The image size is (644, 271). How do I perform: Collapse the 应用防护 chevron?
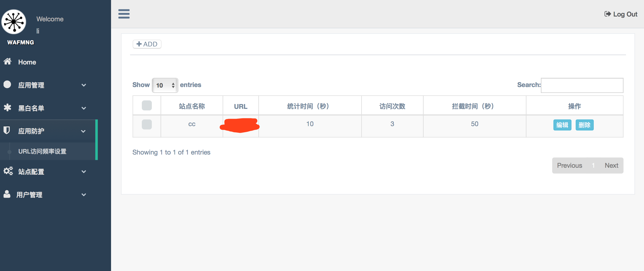coord(83,131)
